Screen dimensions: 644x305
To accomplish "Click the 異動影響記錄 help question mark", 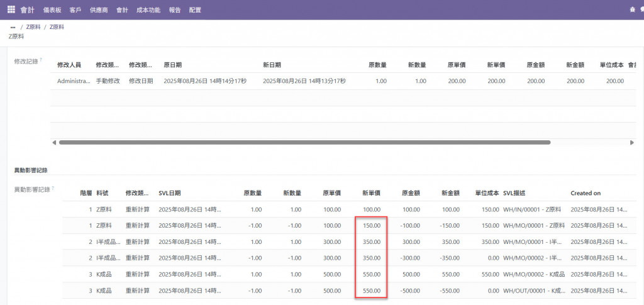I will [x=53, y=189].
